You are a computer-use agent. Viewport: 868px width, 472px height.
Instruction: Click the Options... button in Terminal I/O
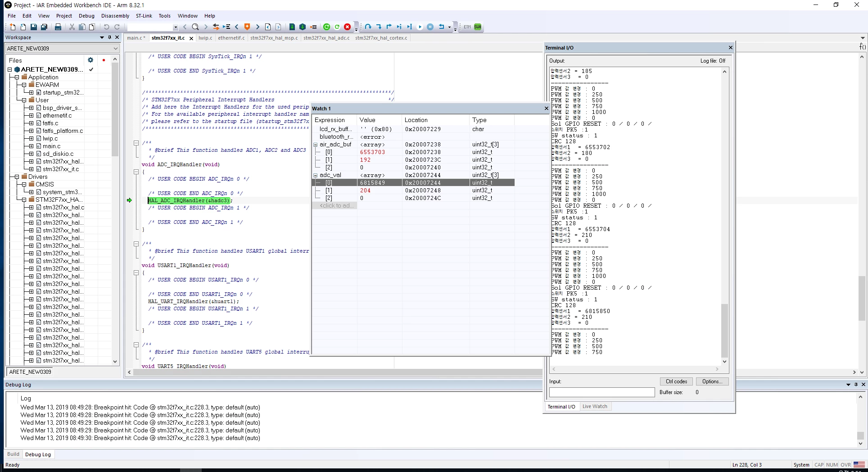(x=712, y=381)
